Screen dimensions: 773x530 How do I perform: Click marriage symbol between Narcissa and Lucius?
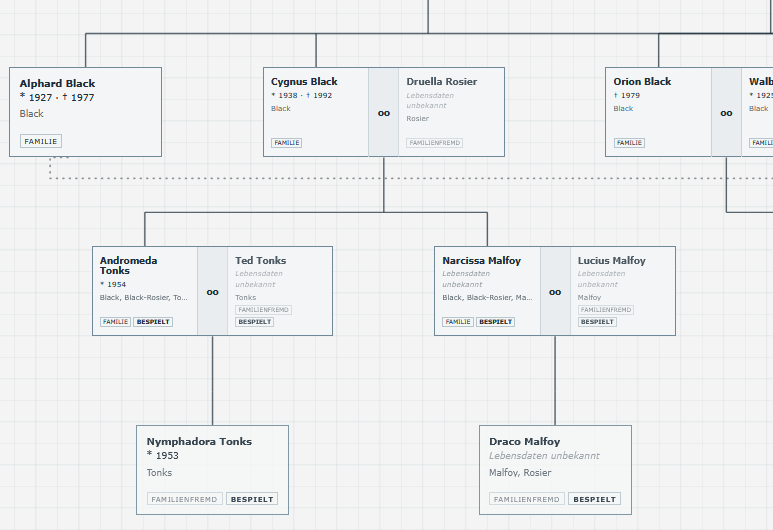point(555,292)
